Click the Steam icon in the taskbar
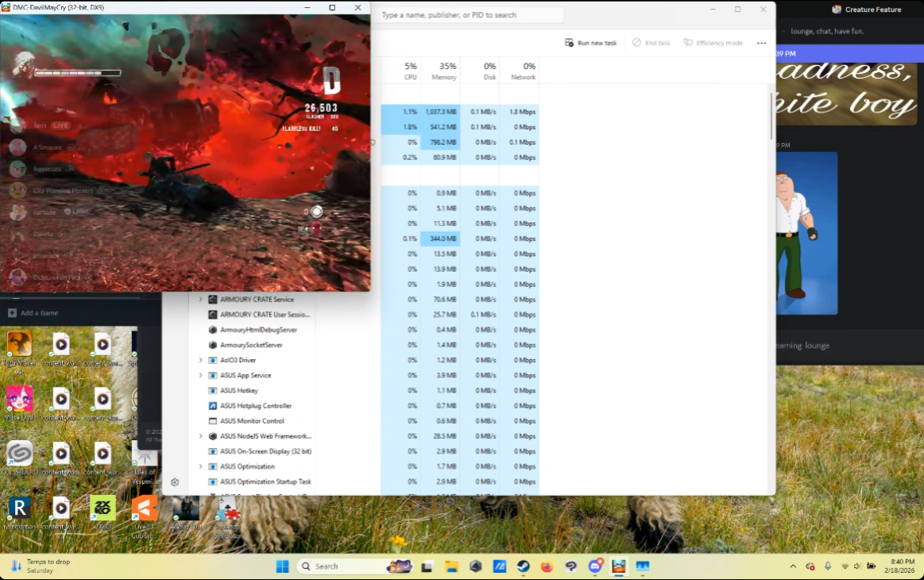Viewport: 924px width, 580px height. (524, 566)
